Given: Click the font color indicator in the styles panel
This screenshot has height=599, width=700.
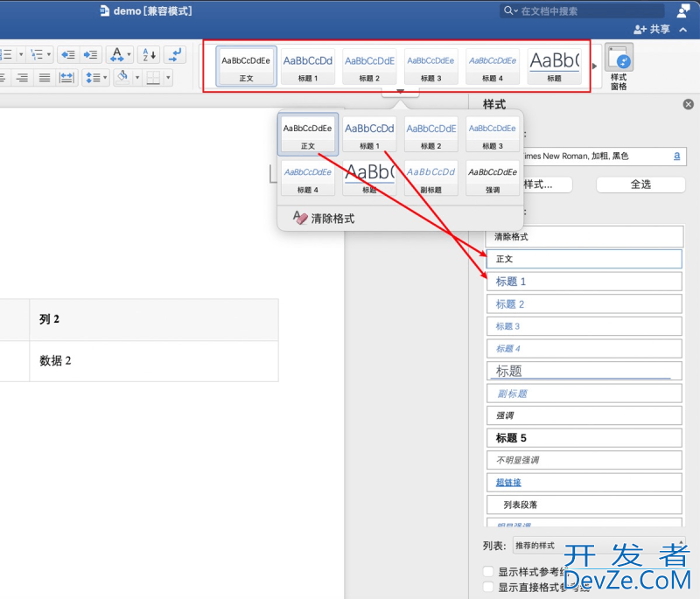Looking at the screenshot, I should [676, 157].
